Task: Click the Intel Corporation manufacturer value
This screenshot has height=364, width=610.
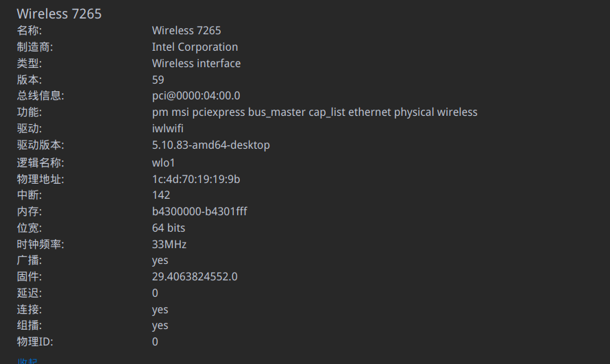Action: (195, 47)
